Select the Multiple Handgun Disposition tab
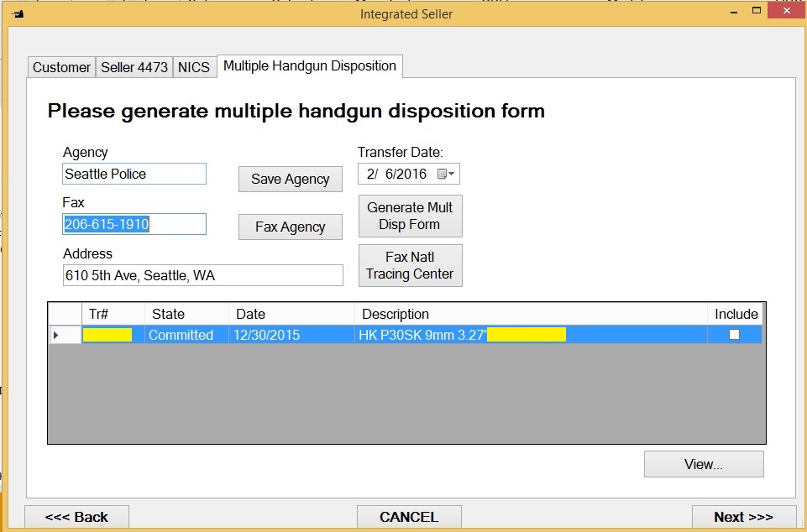The height and width of the screenshot is (532, 807). coord(309,66)
